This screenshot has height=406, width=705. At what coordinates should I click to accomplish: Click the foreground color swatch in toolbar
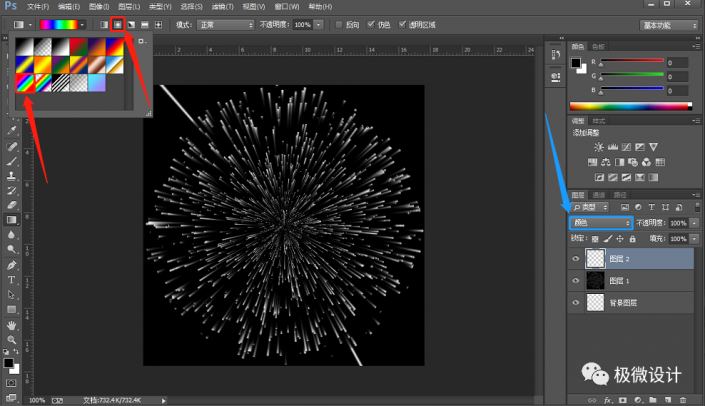(x=9, y=362)
